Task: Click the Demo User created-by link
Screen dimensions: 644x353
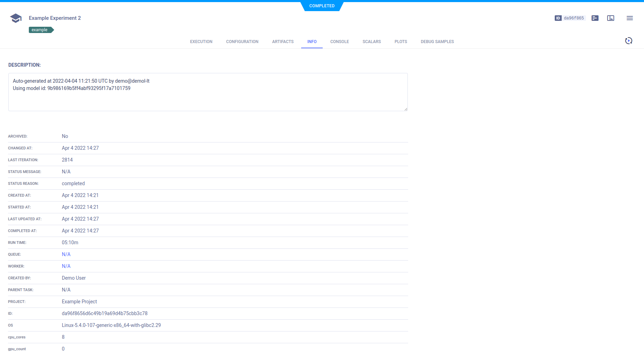Action: [x=74, y=278]
